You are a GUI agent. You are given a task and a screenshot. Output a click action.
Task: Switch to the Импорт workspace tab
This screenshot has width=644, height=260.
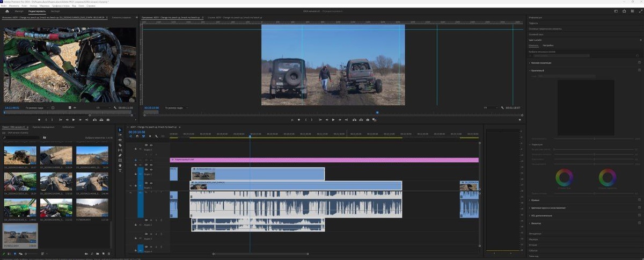tap(19, 11)
